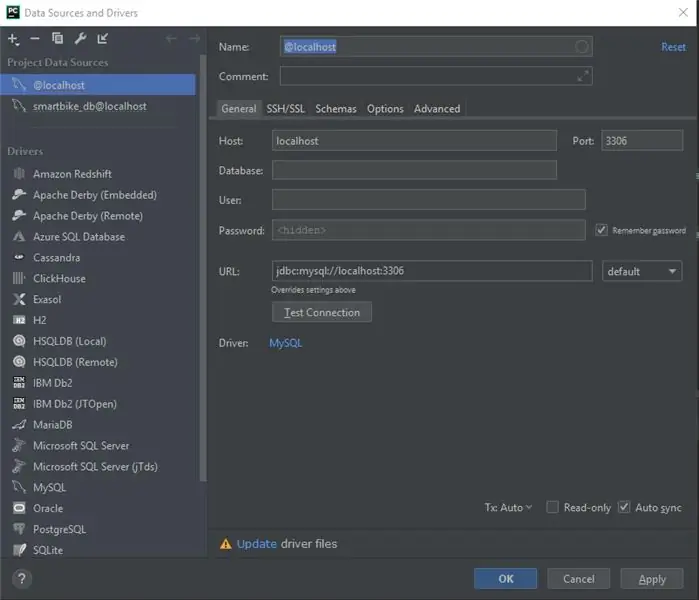Choose the Oracle driver

(x=48, y=509)
